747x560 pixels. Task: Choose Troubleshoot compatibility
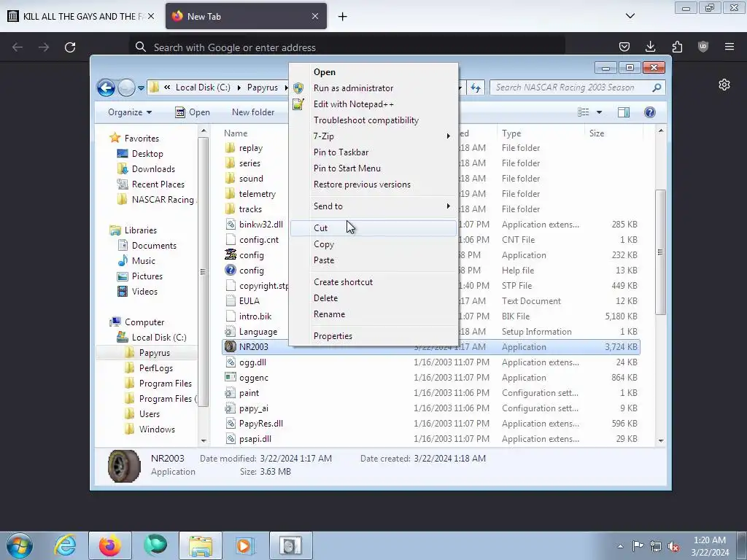point(366,120)
